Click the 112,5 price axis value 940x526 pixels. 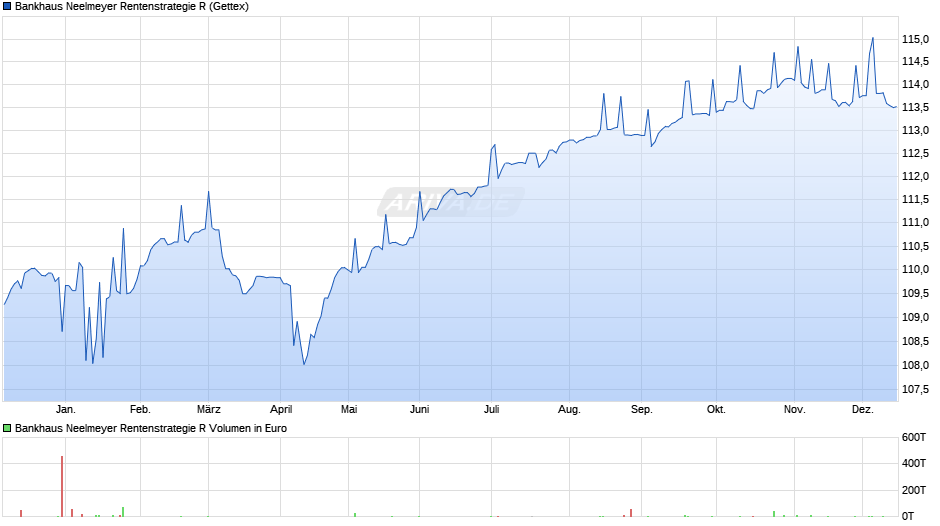(915, 154)
